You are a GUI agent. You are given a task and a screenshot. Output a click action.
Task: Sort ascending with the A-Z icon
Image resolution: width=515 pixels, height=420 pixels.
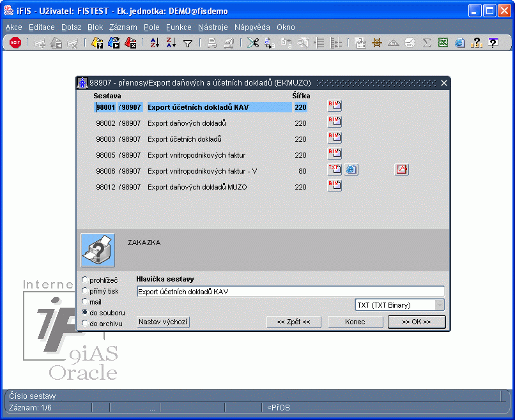[155, 43]
